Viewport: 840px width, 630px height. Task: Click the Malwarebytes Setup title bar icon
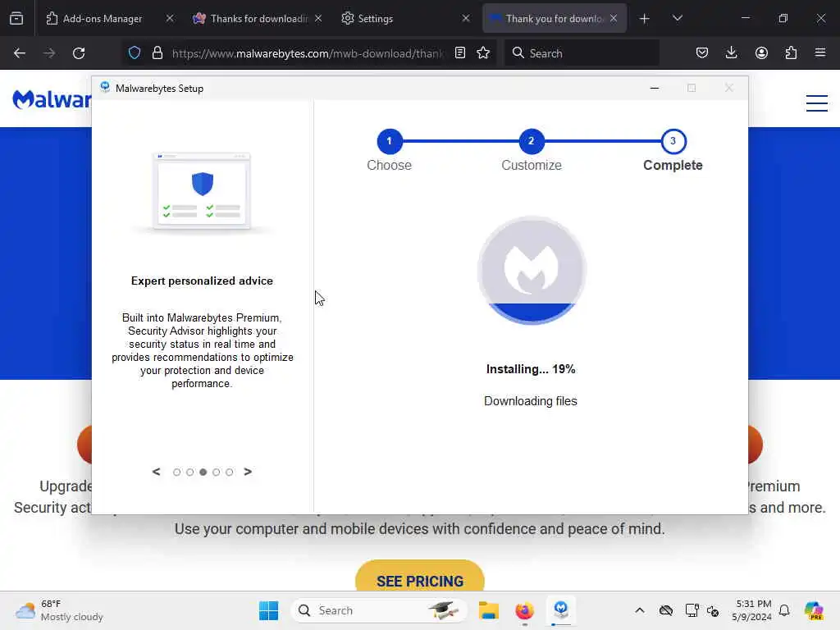click(105, 87)
